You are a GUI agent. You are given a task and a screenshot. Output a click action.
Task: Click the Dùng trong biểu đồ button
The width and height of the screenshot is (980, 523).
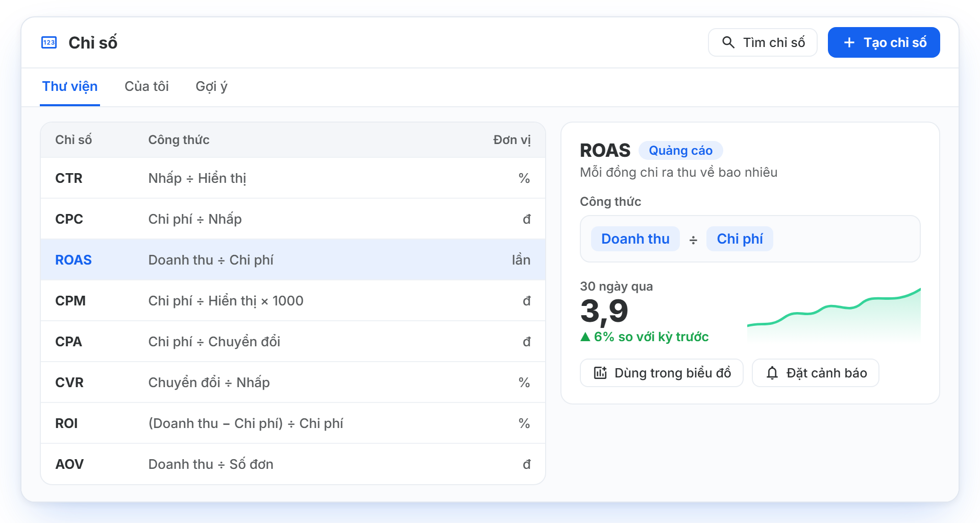pos(661,373)
